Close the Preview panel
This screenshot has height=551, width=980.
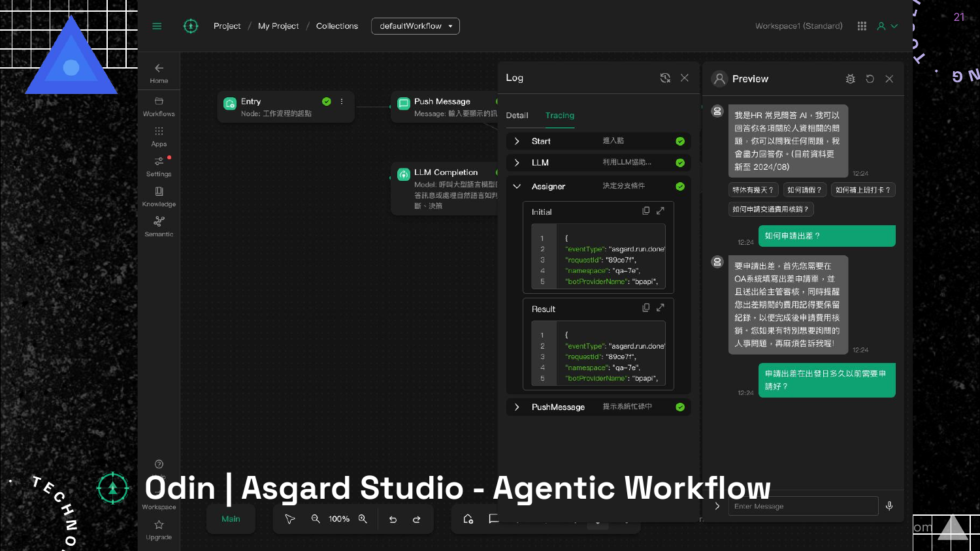tap(889, 78)
